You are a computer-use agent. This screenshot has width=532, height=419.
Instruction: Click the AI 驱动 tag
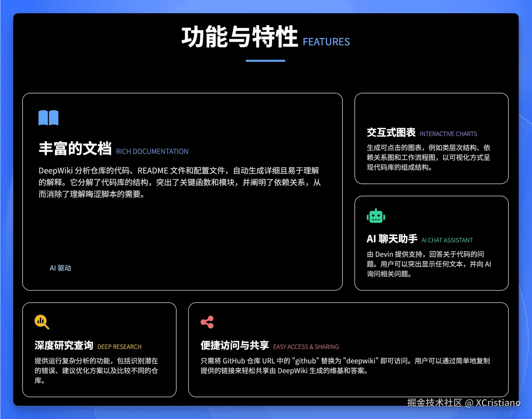point(61,268)
